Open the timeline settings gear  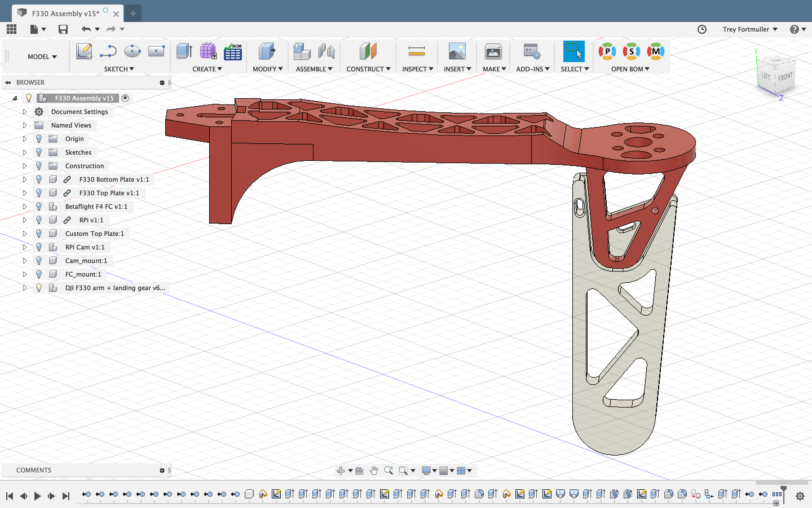pyautogui.click(x=800, y=496)
